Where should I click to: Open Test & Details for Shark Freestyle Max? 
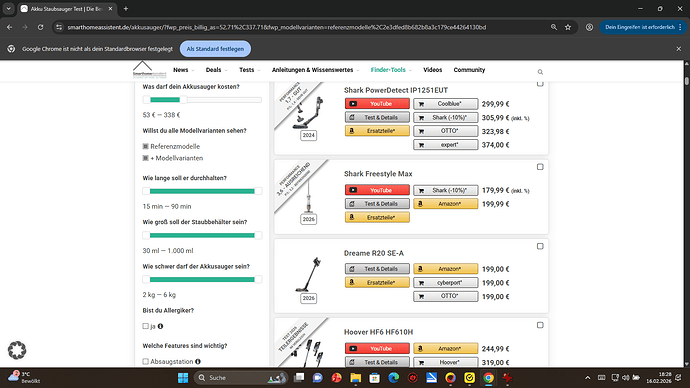[x=377, y=204]
